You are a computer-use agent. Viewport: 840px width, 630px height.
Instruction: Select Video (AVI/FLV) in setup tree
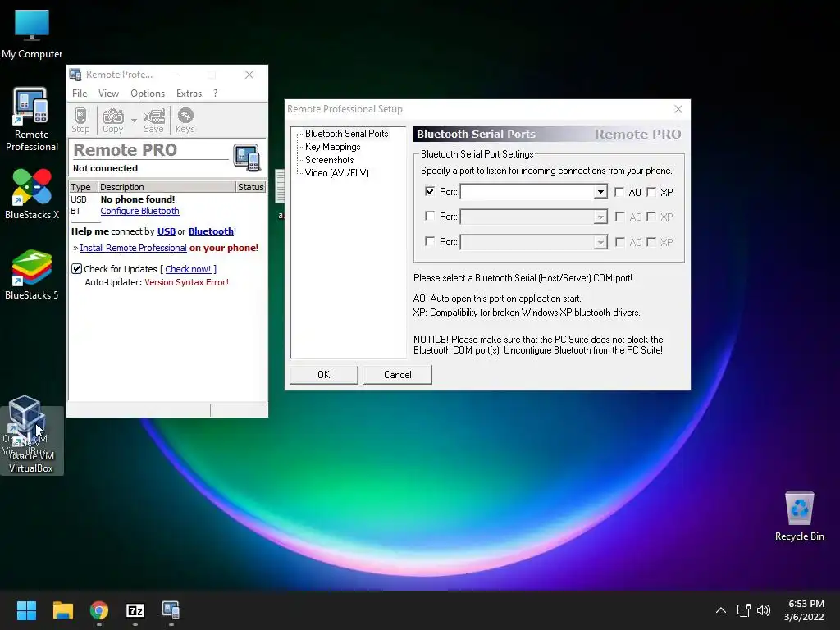337,172
